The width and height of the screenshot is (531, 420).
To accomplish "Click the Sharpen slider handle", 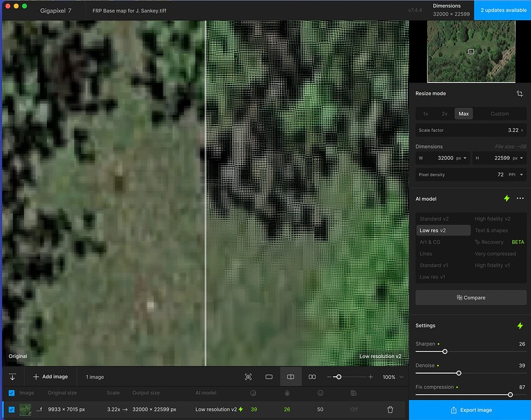I will tap(445, 352).
